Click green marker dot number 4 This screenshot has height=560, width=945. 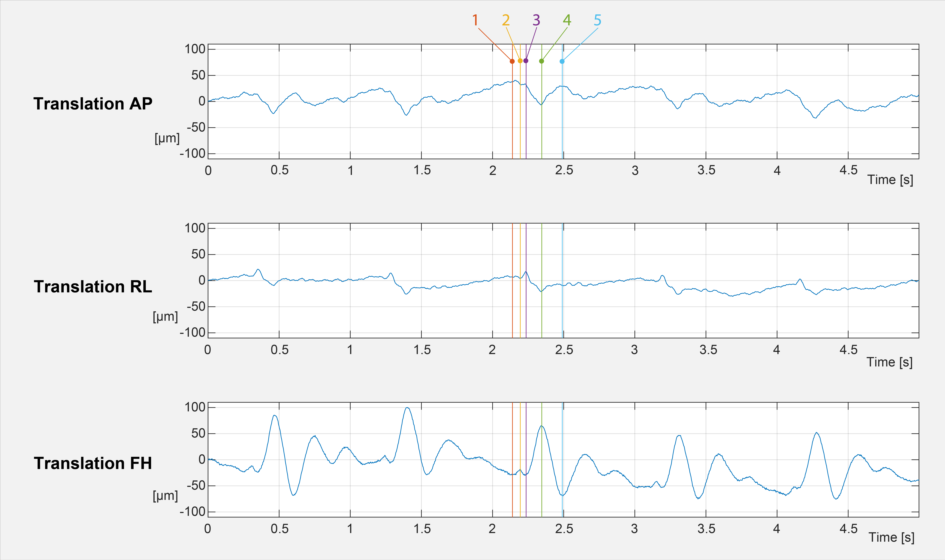pos(542,61)
